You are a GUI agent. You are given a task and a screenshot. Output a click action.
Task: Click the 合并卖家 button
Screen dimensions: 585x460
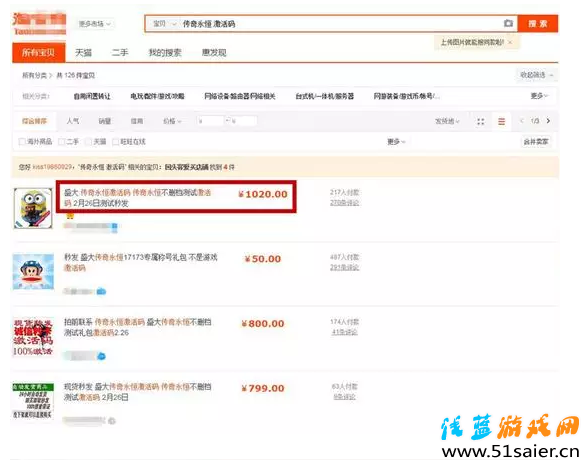(536, 142)
